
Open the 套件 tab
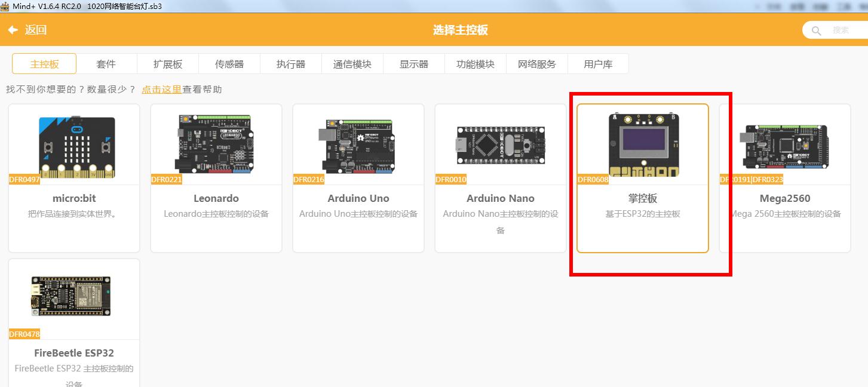(x=106, y=64)
